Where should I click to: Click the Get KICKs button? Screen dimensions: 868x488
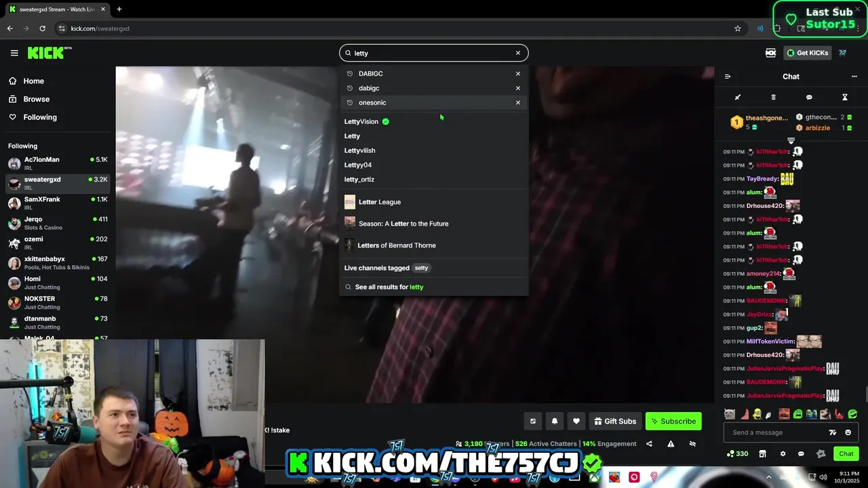point(807,53)
